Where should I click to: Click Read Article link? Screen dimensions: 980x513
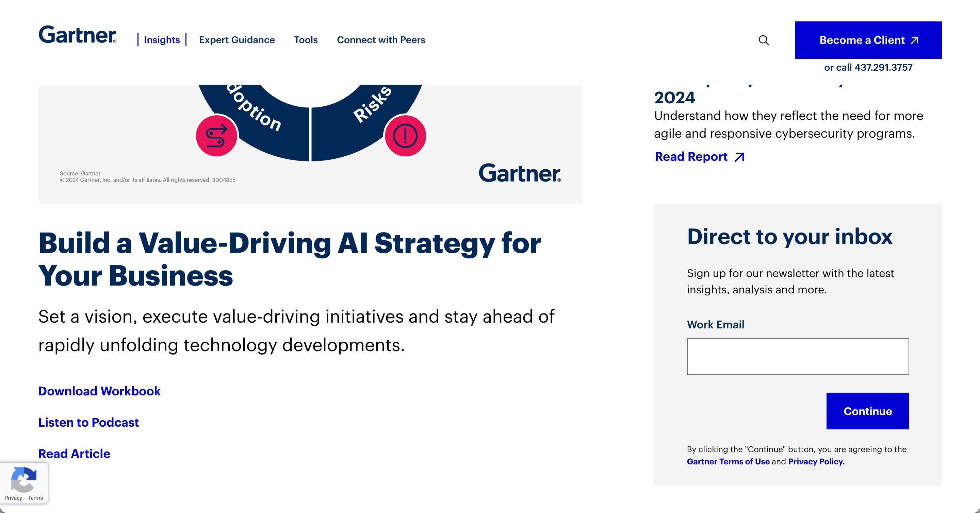point(74,454)
